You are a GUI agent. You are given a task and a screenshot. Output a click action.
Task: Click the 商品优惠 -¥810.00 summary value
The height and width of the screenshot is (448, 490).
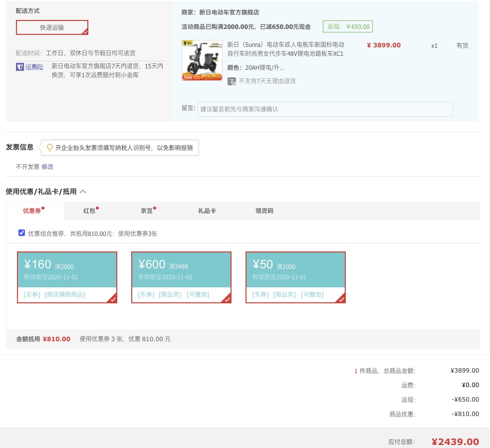pos(466,414)
